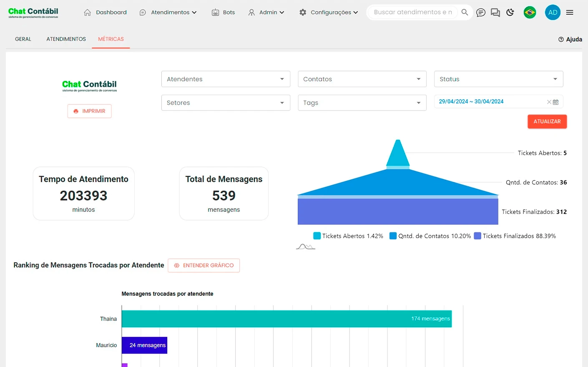Screen dimensions: 588x367
Task: Expand the Atendimentos menu
Action: click(168, 13)
